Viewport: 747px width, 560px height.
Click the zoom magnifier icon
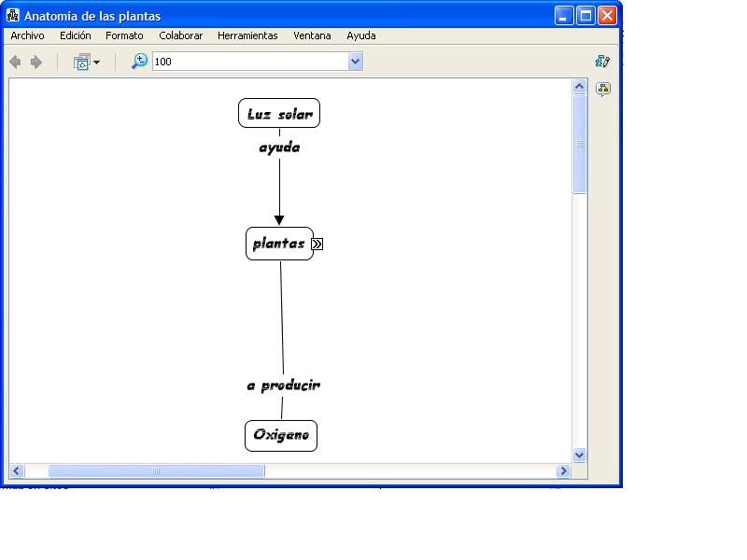(x=139, y=62)
